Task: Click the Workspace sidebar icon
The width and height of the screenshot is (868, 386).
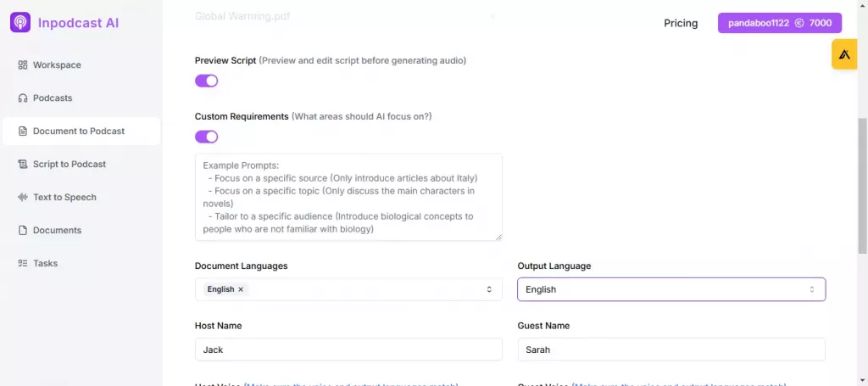Action: click(23, 65)
